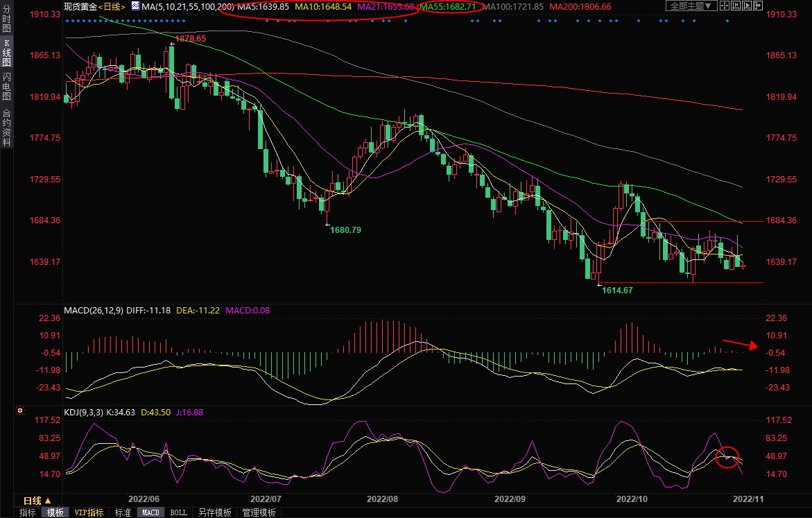812x518 pixels.
Task: Click the exit arrow icon in the top toolbar
Action: (x=758, y=6)
